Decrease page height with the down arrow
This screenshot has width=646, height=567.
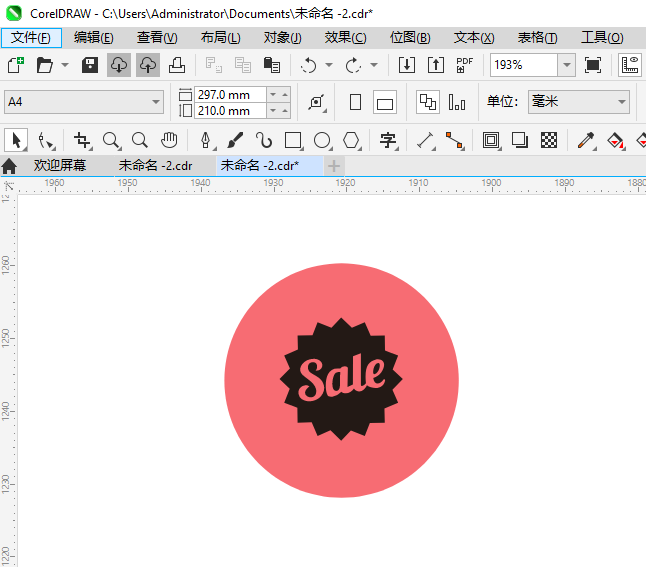point(273,110)
